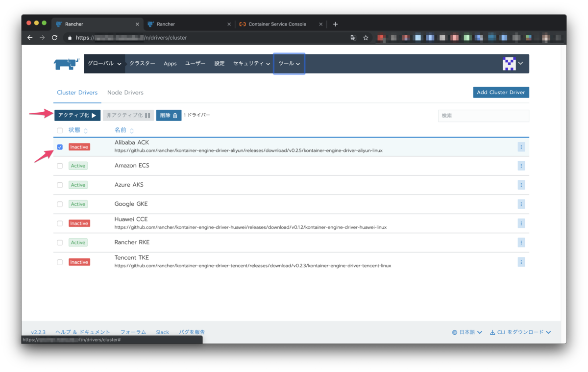
Task: Open the グローバル dropdown menu
Action: (x=104, y=64)
